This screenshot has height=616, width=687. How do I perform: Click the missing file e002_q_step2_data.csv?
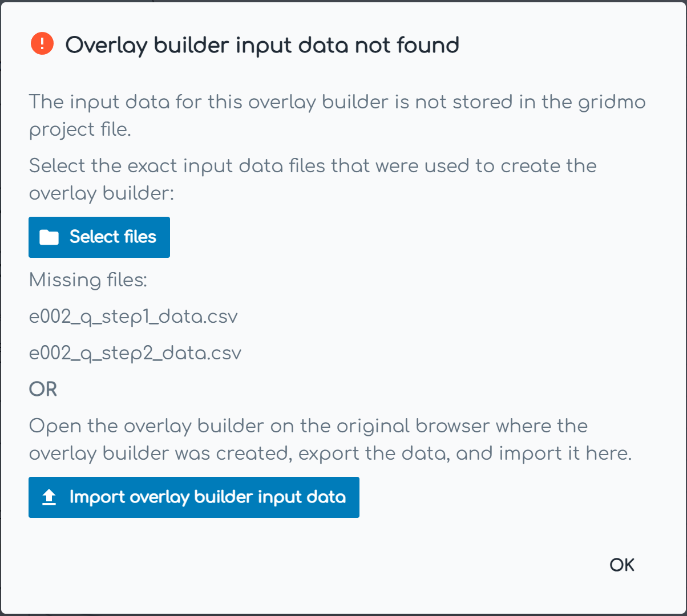pos(135,353)
